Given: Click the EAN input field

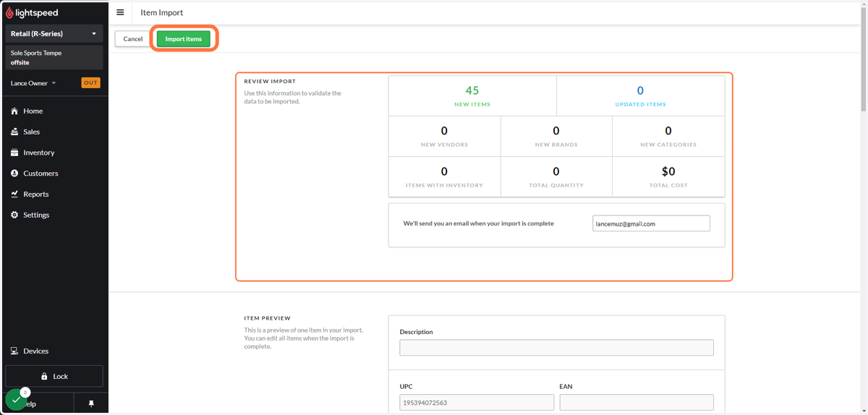Looking at the screenshot, I should click(x=637, y=403).
